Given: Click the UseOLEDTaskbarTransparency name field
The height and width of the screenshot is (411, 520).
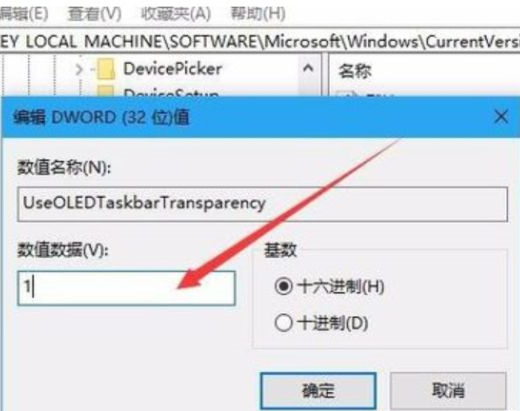Looking at the screenshot, I should pos(263,204).
